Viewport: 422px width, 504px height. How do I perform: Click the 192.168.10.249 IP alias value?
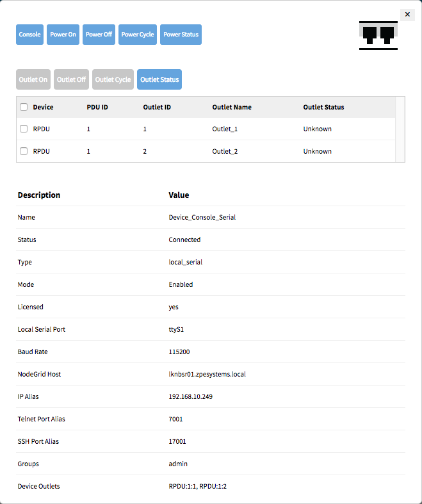click(x=190, y=396)
